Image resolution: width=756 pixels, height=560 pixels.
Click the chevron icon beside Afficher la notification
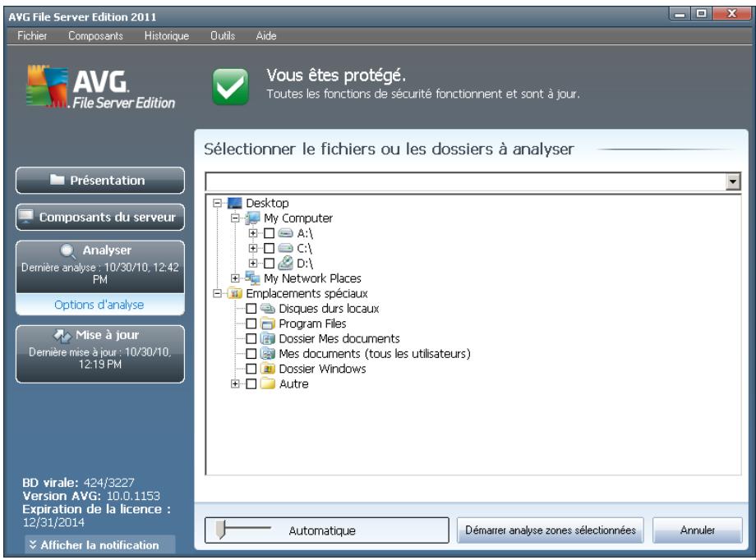33,544
